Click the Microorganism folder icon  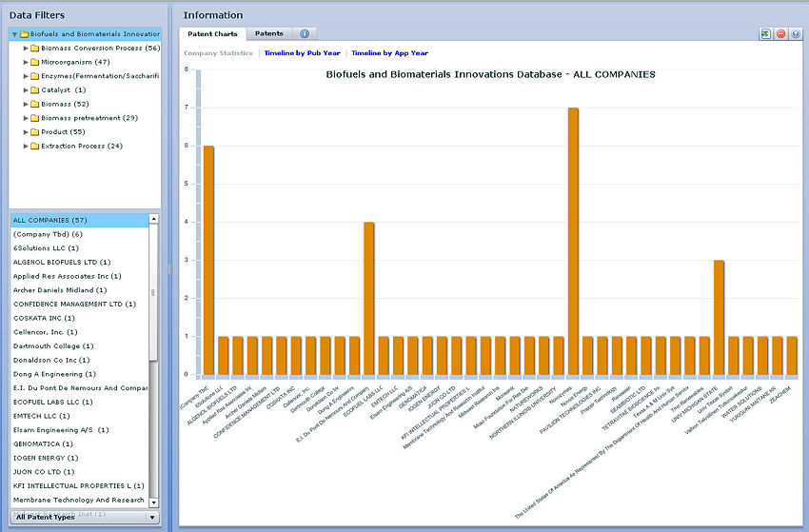34,62
